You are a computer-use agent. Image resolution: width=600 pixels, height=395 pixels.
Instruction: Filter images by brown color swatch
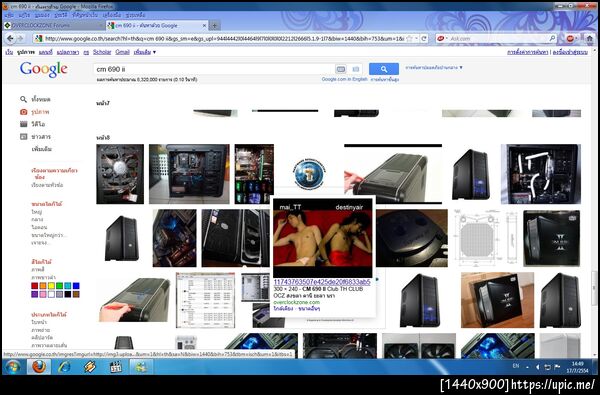(76, 294)
